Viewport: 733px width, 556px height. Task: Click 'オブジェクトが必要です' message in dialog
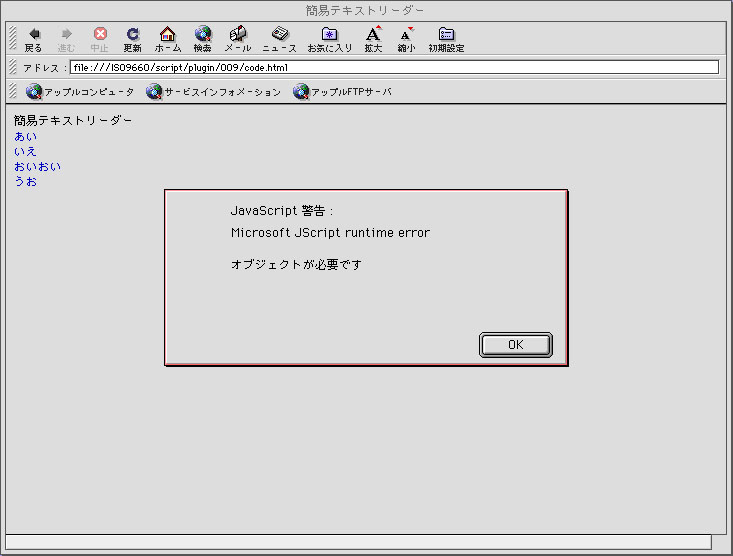click(296, 264)
